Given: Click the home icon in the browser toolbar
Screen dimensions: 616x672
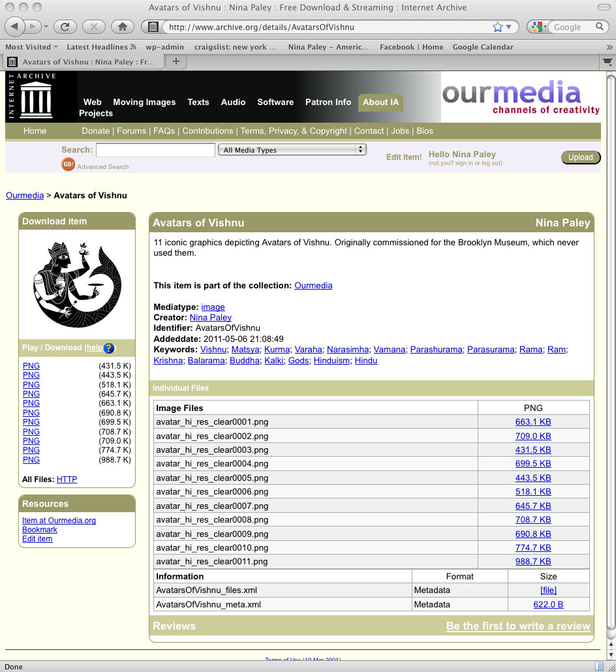Looking at the screenshot, I should coord(122,27).
